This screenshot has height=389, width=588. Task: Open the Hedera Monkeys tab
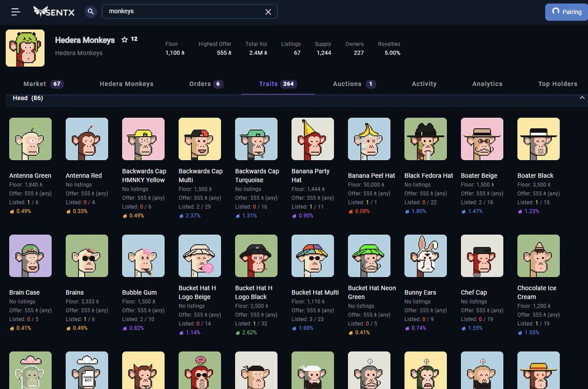point(126,84)
